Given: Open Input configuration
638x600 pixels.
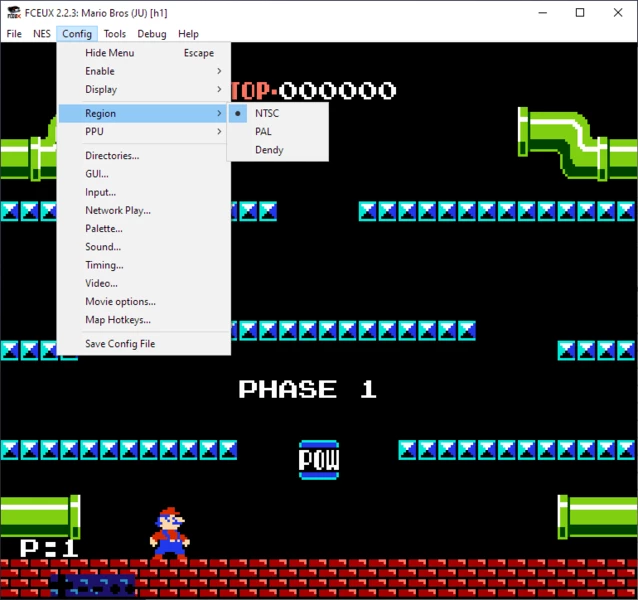Looking at the screenshot, I should (x=144, y=192).
